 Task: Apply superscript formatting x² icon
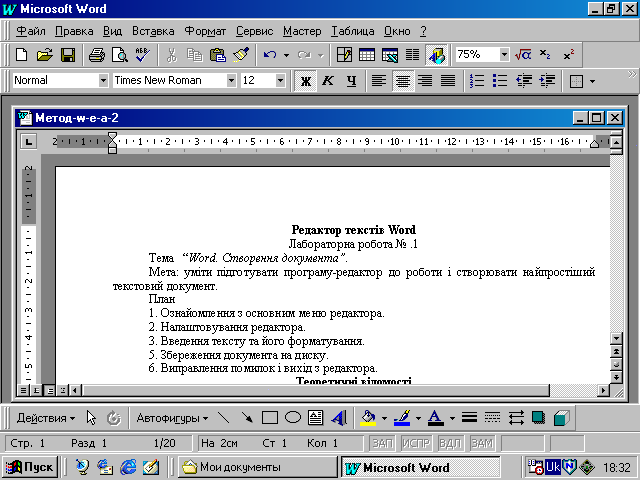pyautogui.click(x=569, y=55)
